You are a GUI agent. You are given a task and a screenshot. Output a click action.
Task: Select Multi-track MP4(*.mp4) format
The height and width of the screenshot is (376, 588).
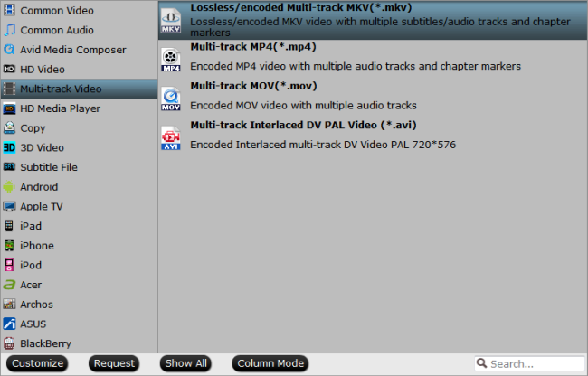(373, 60)
